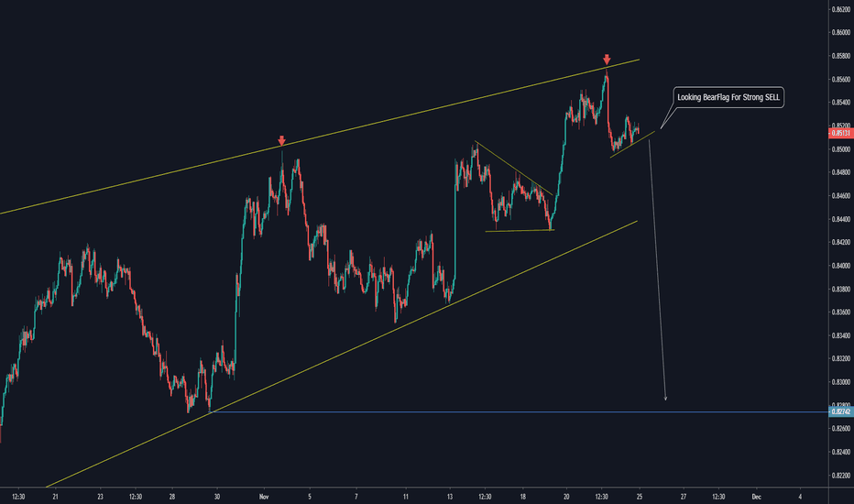Image resolution: width=854 pixels, height=504 pixels.
Task: Click the 0.86000 price scale label
Action: tap(840, 33)
